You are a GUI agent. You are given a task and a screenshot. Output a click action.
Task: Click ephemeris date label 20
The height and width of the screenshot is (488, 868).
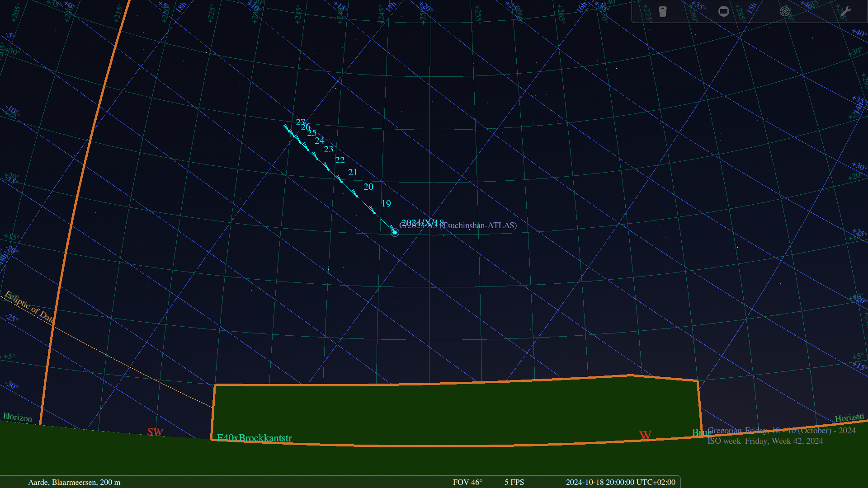coord(368,187)
